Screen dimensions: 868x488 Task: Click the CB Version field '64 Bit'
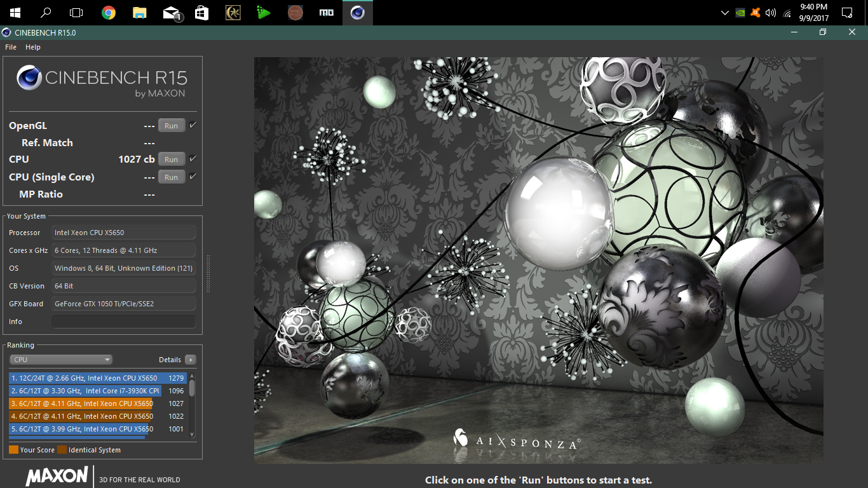[x=123, y=286]
